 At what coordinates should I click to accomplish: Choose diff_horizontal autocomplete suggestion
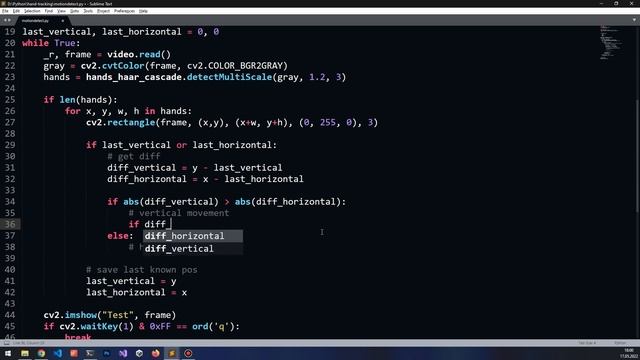coord(193,236)
